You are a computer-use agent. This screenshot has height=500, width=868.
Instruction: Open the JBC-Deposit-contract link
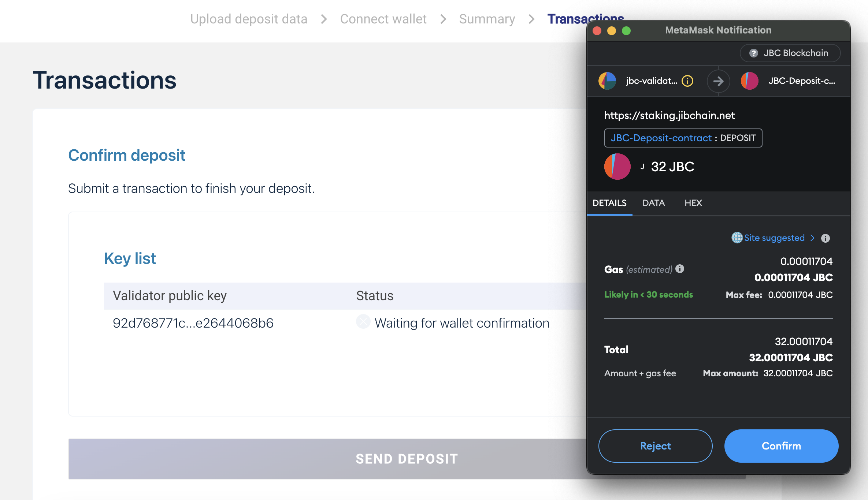661,138
